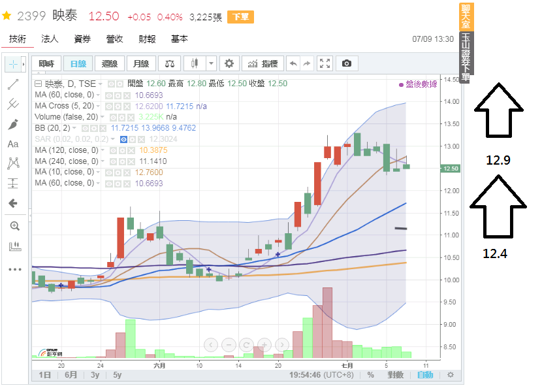
Task: Expand SAR indicator dropdown arrow
Action: 113,139
